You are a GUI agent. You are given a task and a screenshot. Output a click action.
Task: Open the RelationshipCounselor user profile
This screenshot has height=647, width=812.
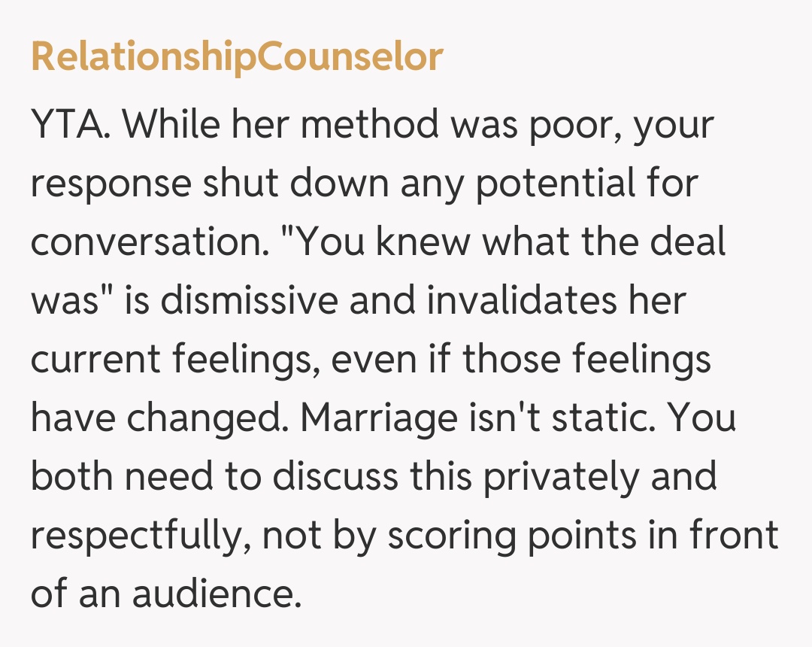coord(237,57)
